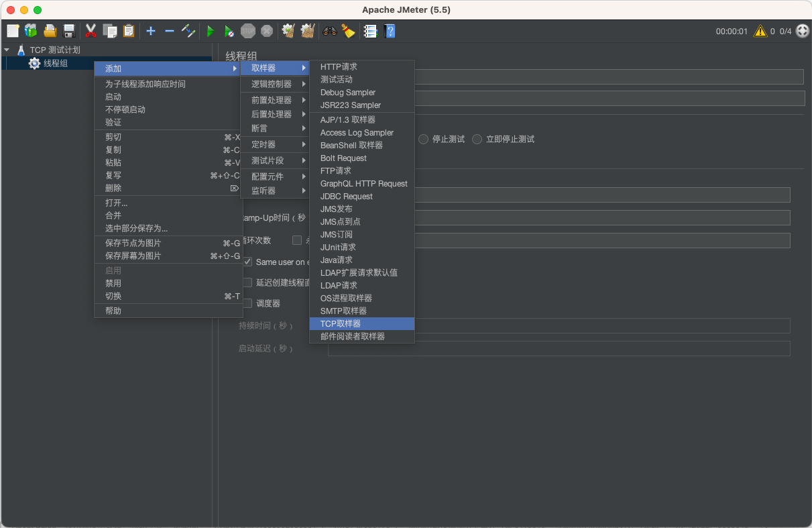Select the Start test icon
This screenshot has width=812, height=528.
tap(210, 31)
